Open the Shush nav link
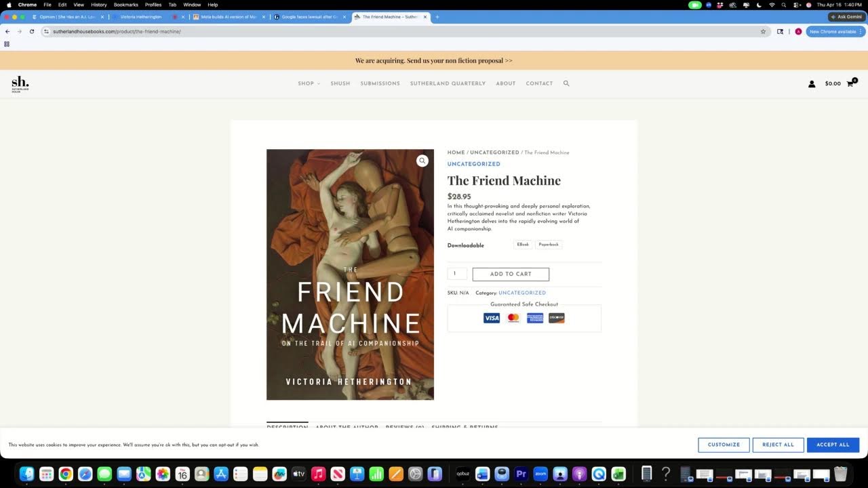868x488 pixels. [340, 83]
